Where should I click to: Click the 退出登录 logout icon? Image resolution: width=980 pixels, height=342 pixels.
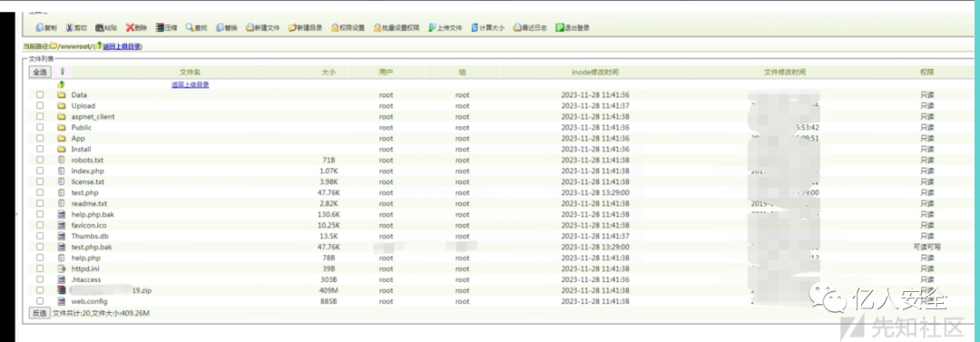point(560,27)
